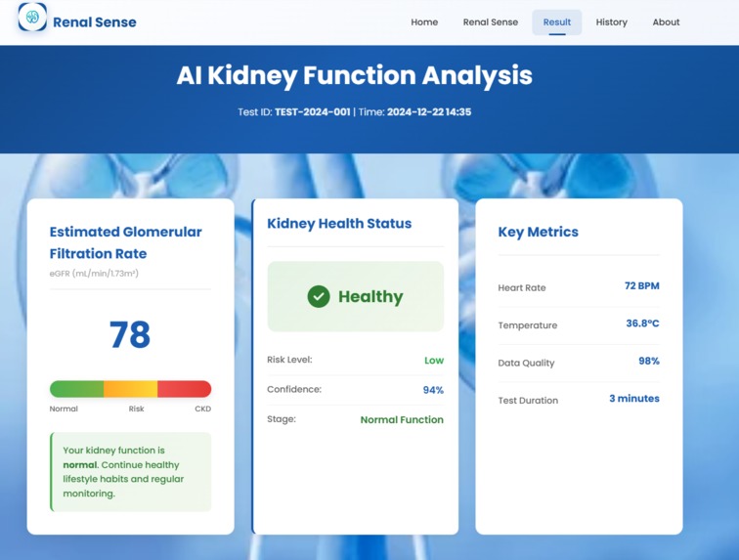Click the Normal Function stage value
This screenshot has height=560, width=739.
[402, 420]
